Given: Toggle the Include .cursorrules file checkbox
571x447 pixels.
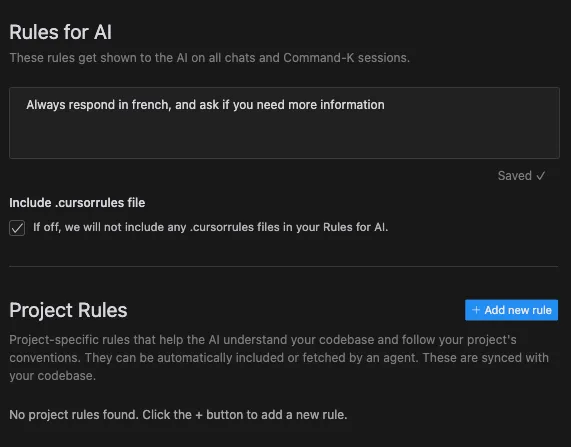Looking at the screenshot, I should 17,228.
